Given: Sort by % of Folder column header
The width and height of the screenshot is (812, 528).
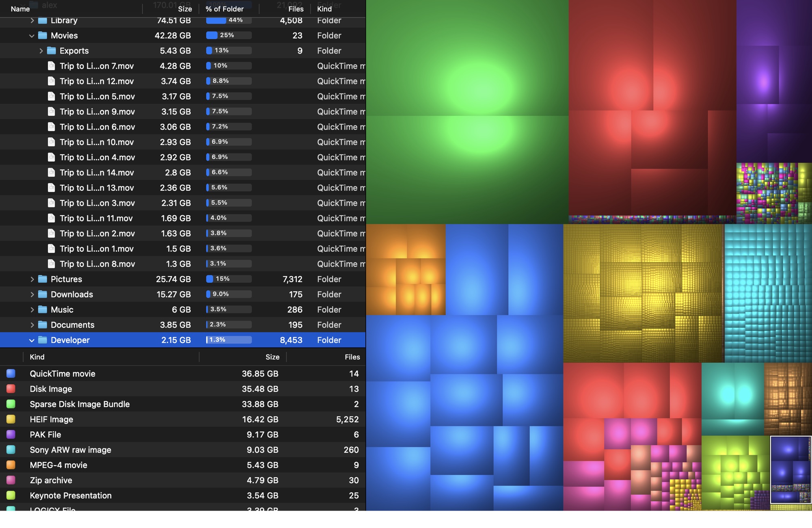Looking at the screenshot, I should click(225, 9).
